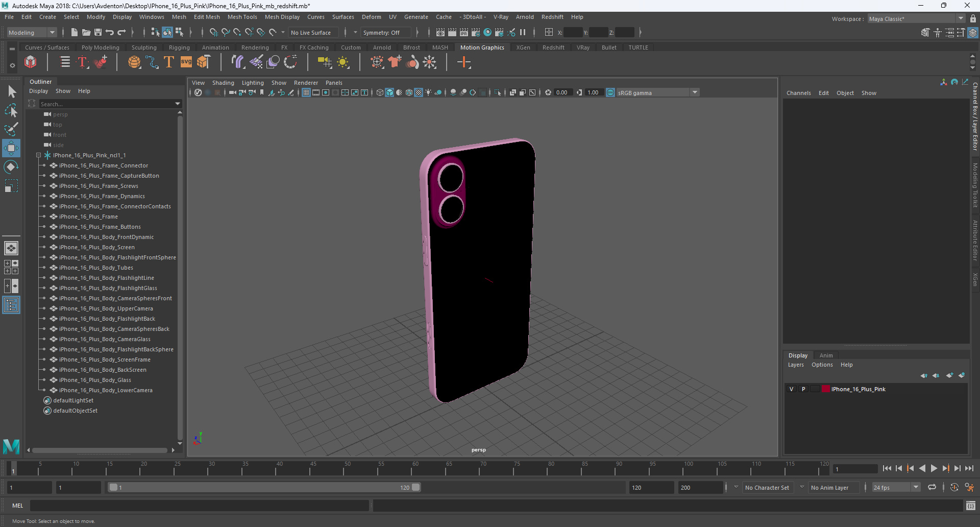
Task: Toggle auto keyframe icon
Action: pos(954,487)
